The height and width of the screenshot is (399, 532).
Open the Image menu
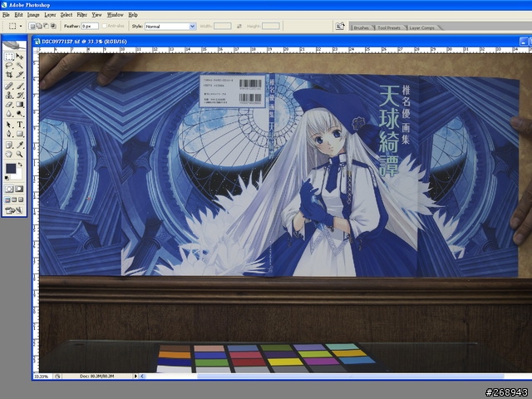pos(33,15)
